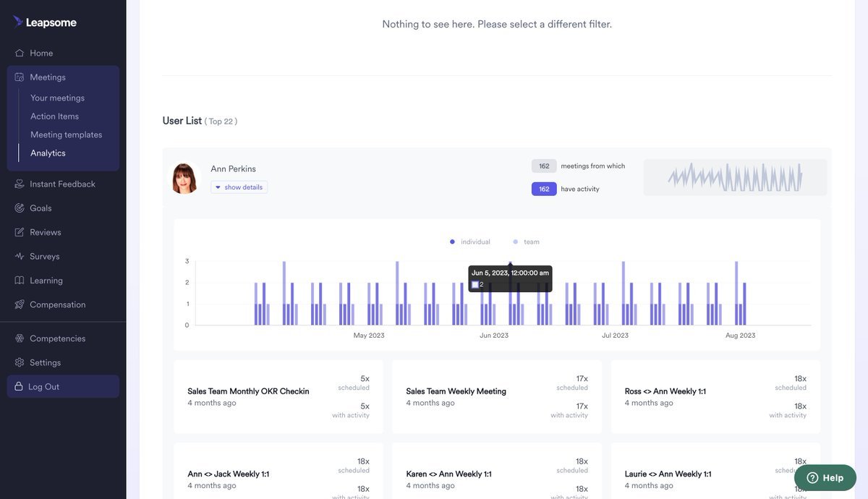
Task: Click the Learning book icon
Action: coord(20,281)
